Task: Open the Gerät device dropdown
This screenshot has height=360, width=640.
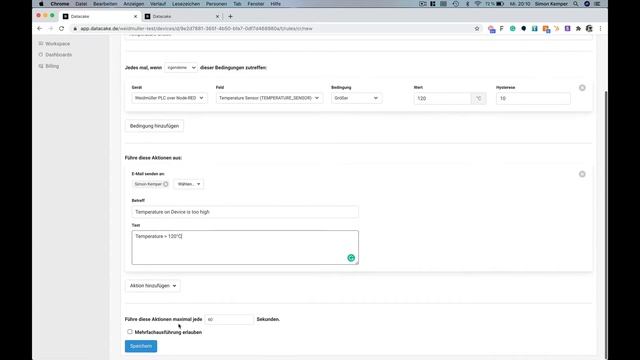Action: [169, 98]
